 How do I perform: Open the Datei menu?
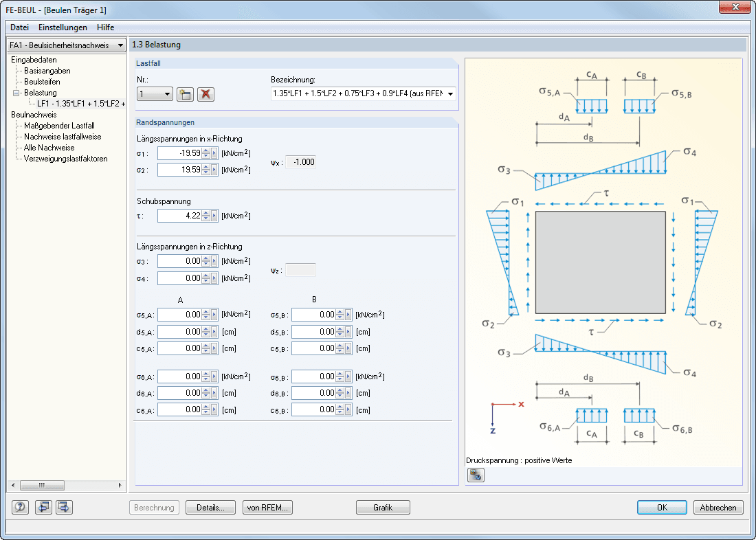20,27
